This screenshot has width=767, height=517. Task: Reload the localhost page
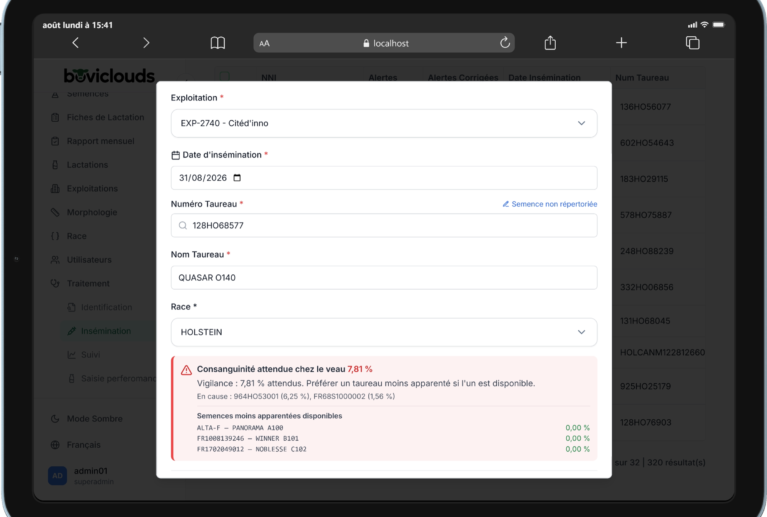(x=505, y=43)
